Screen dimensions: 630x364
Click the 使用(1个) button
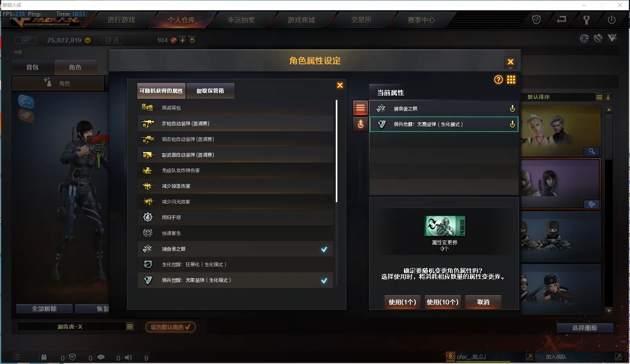click(x=402, y=302)
